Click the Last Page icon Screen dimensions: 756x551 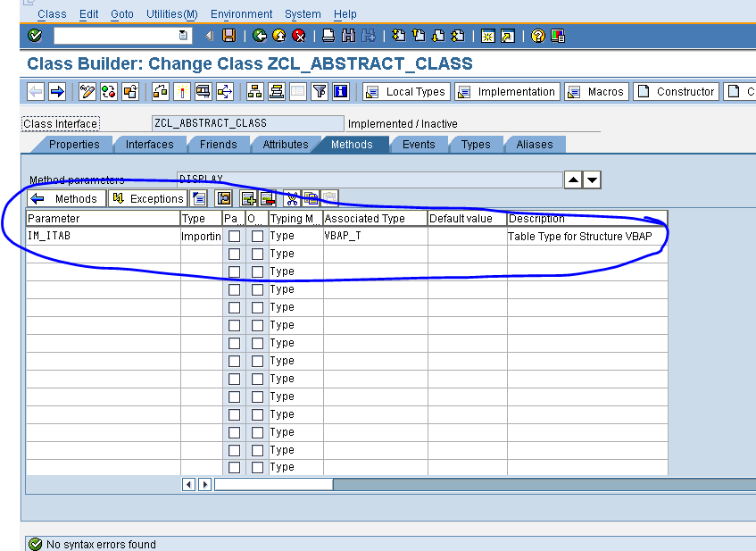[x=458, y=36]
